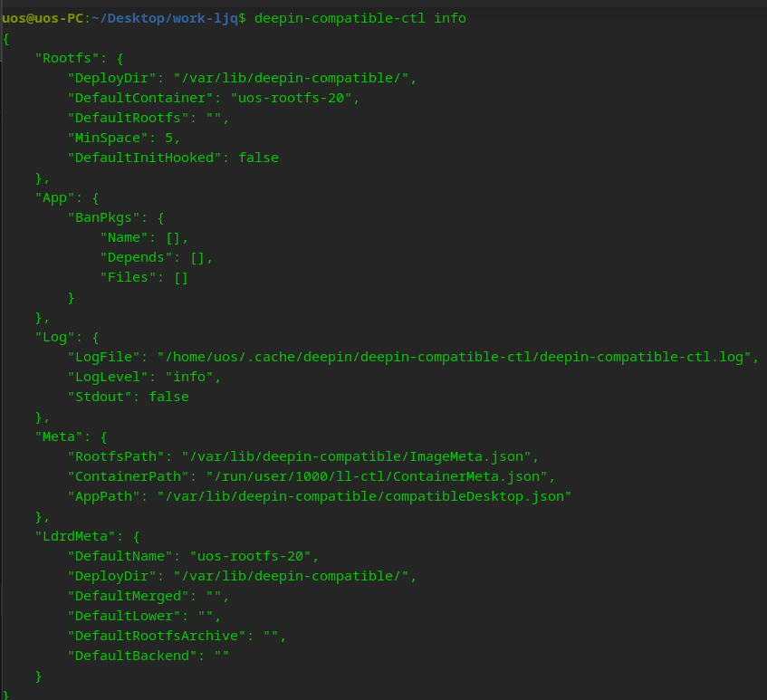Image resolution: width=767 pixels, height=700 pixels.
Task: Click the "uos-rootfs-20" DefaultContainer value
Action: (x=291, y=99)
